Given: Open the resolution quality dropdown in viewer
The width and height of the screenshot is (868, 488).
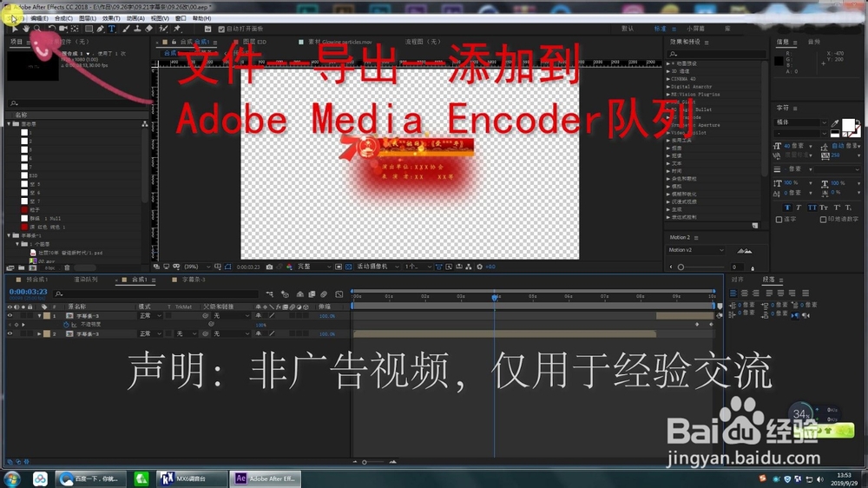Looking at the screenshot, I should (x=314, y=267).
